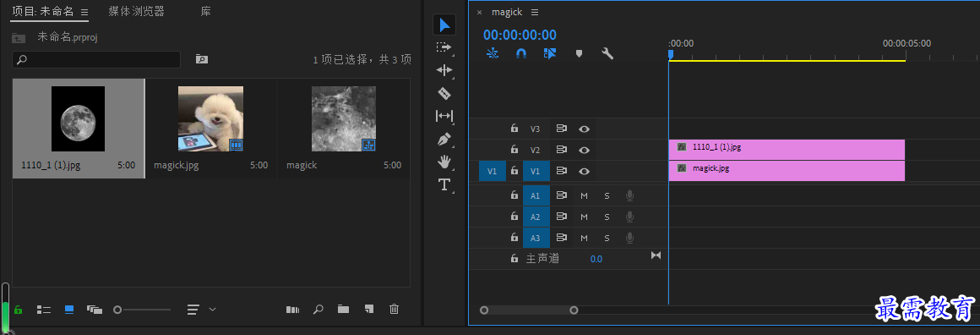The height and width of the screenshot is (335, 980).
Task: Toggle the V3 track target
Action: pyautogui.click(x=535, y=129)
